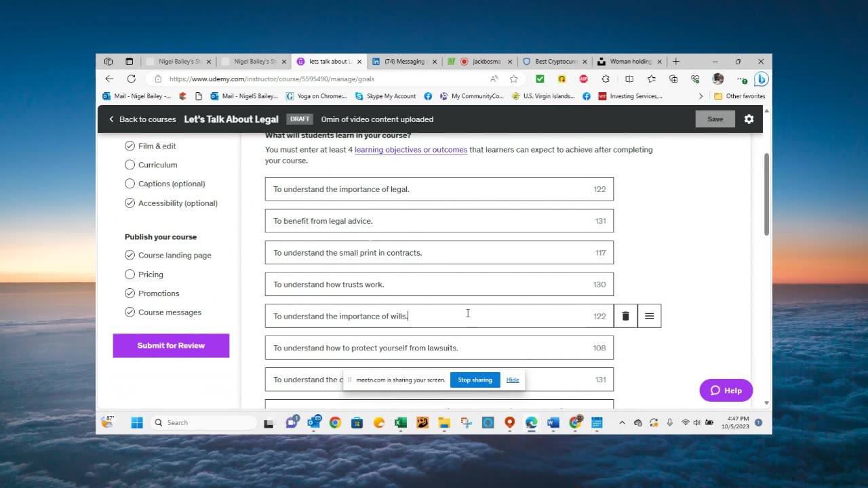
Task: Open File Explorer from the taskbar
Action: click(x=444, y=422)
